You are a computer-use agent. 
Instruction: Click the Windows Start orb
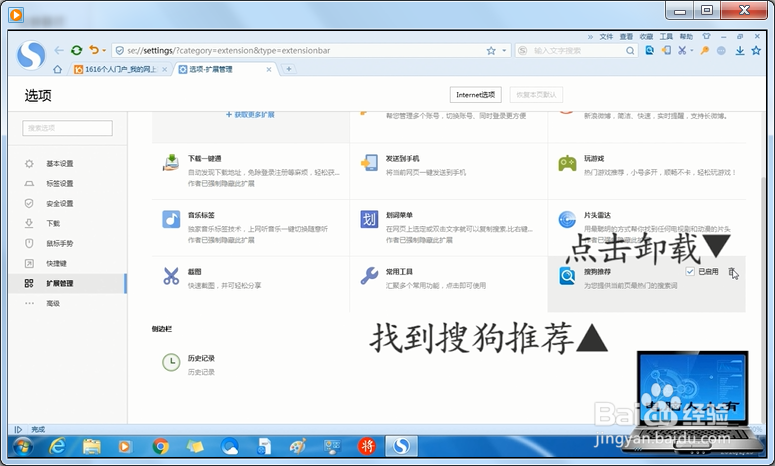tap(22, 447)
